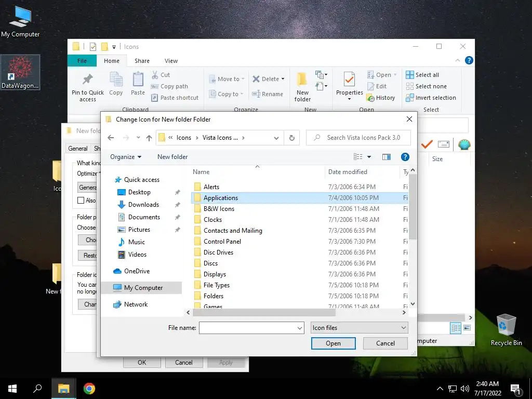Click History in the Open group
The height and width of the screenshot is (399, 532).
[x=381, y=98]
